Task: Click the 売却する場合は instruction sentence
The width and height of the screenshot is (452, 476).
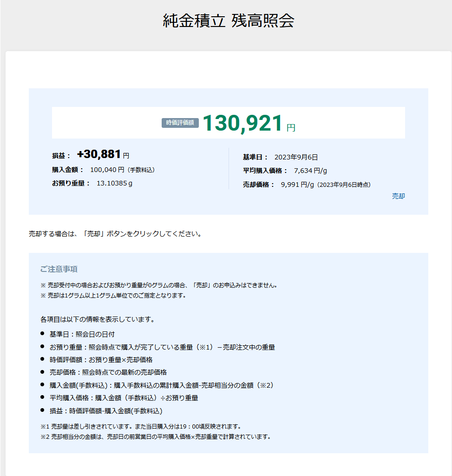Action: pyautogui.click(x=115, y=234)
